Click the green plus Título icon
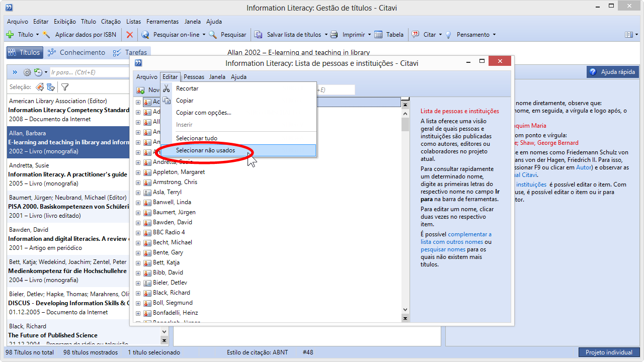 10,35
